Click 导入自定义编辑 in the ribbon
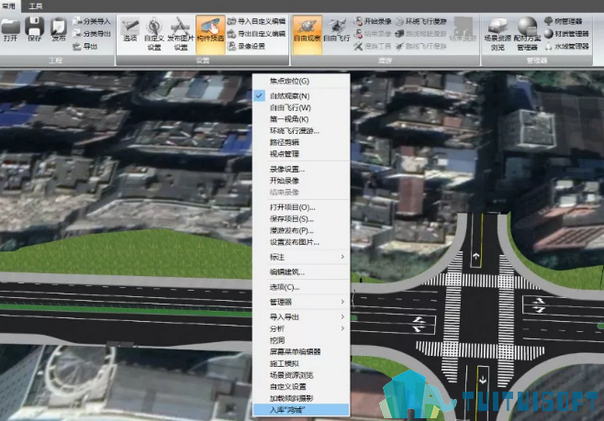 click(257, 21)
